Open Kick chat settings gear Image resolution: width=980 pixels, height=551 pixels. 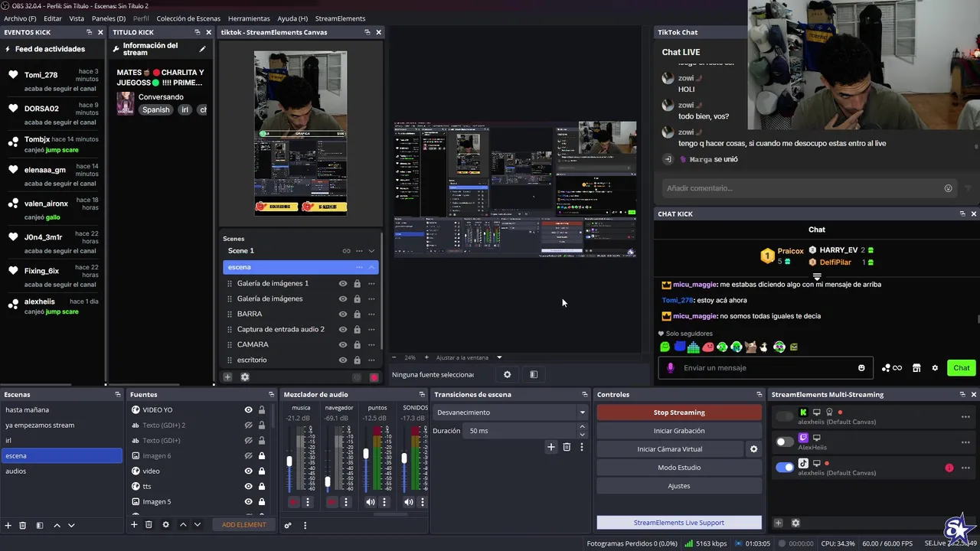pos(935,368)
